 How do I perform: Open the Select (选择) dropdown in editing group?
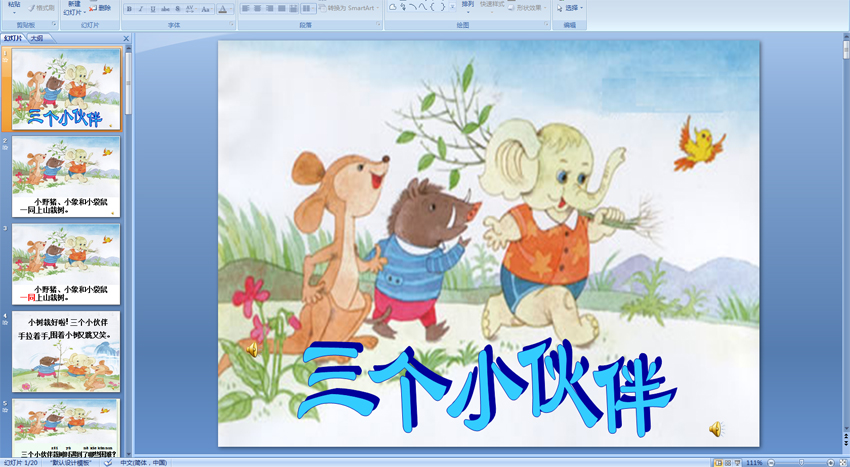(570, 8)
